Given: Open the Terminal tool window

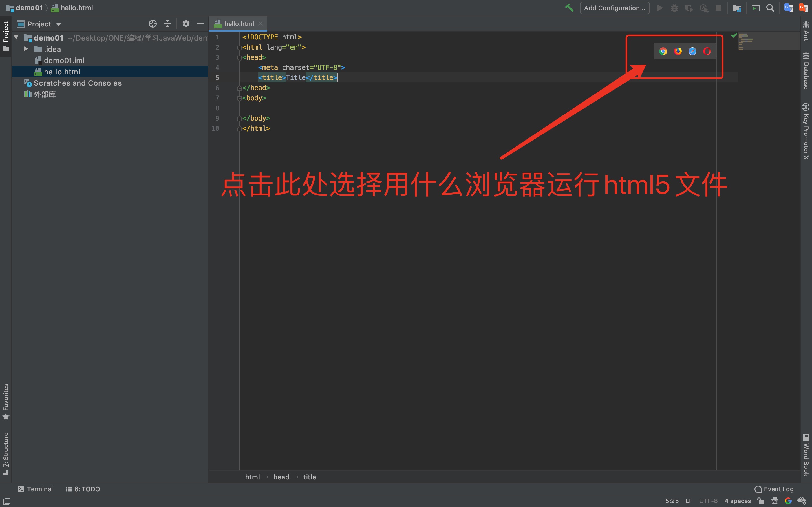Looking at the screenshot, I should click(36, 489).
